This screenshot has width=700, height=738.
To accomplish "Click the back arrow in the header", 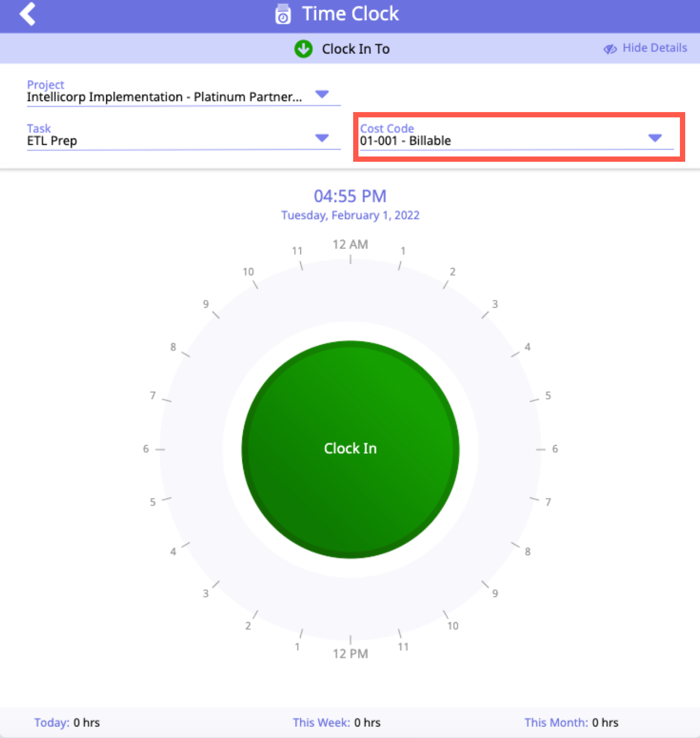I will click(27, 14).
